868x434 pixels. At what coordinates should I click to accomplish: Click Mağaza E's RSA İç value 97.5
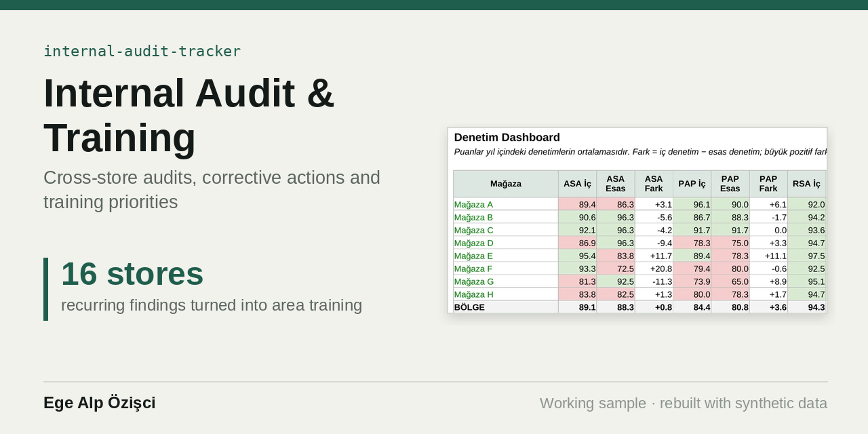tap(807, 256)
